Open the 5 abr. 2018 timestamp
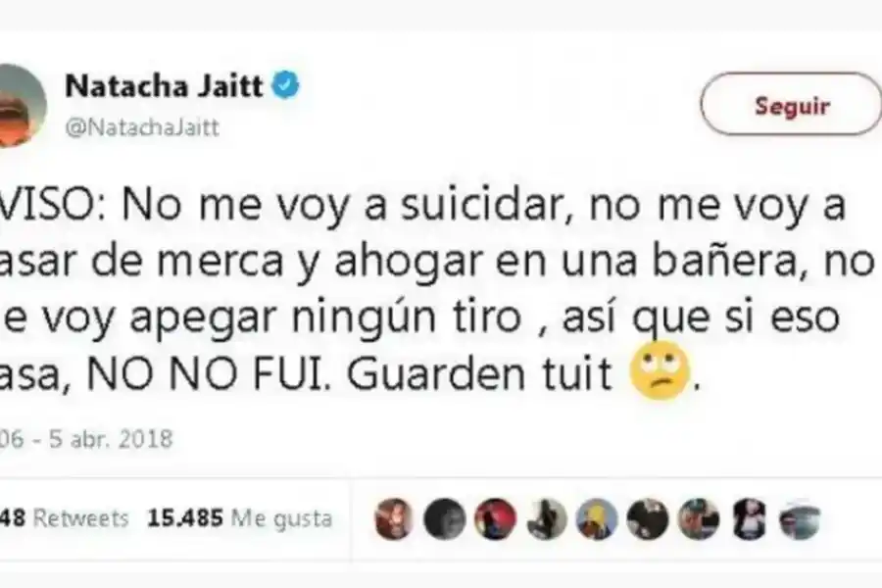 click(x=86, y=439)
